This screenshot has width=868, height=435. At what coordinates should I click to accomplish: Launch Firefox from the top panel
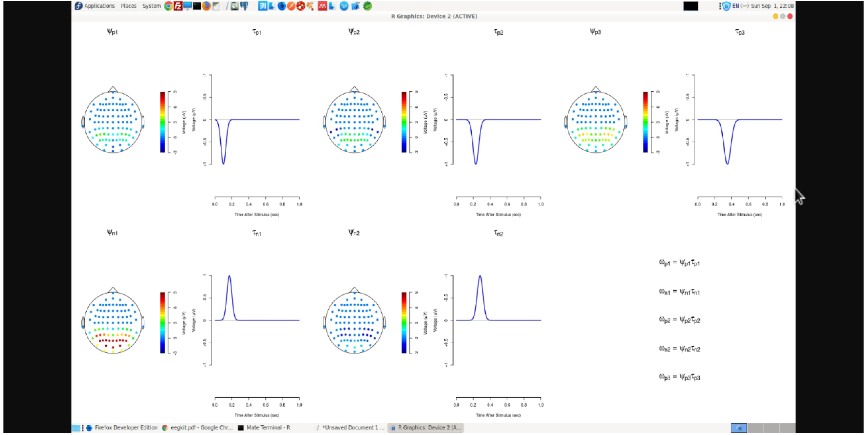coord(206,6)
